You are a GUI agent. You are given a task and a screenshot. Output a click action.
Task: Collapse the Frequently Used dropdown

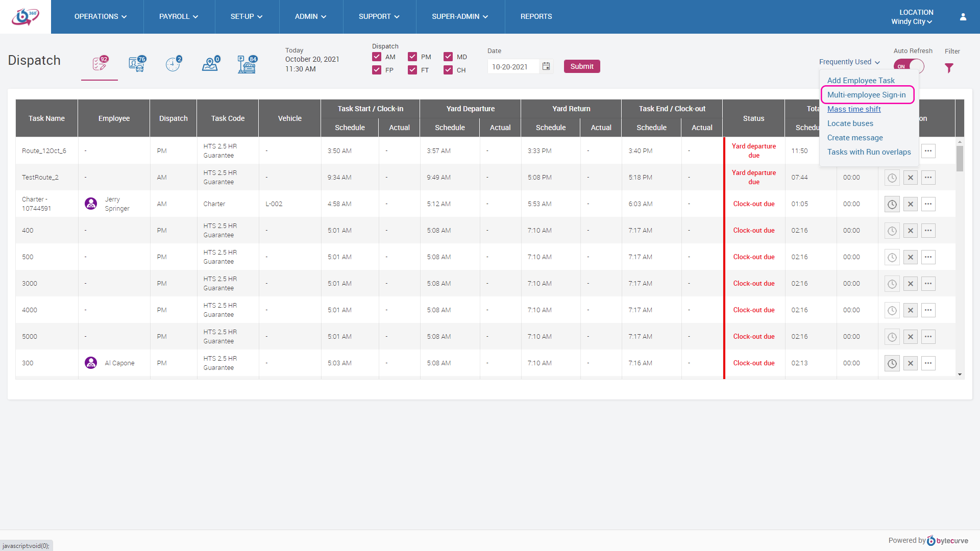[x=849, y=62]
